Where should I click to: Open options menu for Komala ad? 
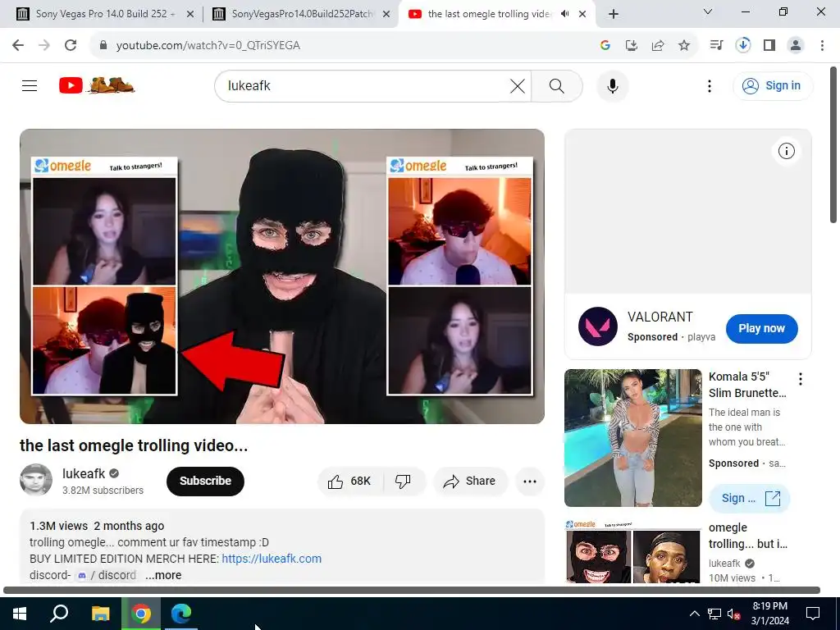pyautogui.click(x=801, y=379)
